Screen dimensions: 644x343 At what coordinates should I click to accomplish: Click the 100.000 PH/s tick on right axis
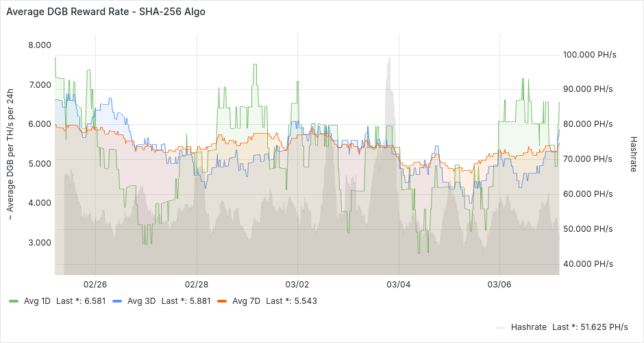[588, 54]
